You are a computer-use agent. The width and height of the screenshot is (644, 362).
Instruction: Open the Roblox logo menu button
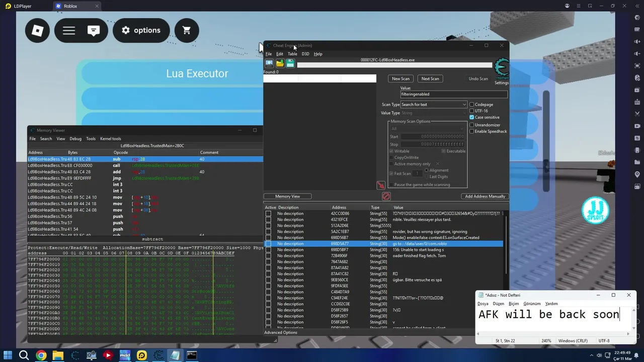click(38, 31)
